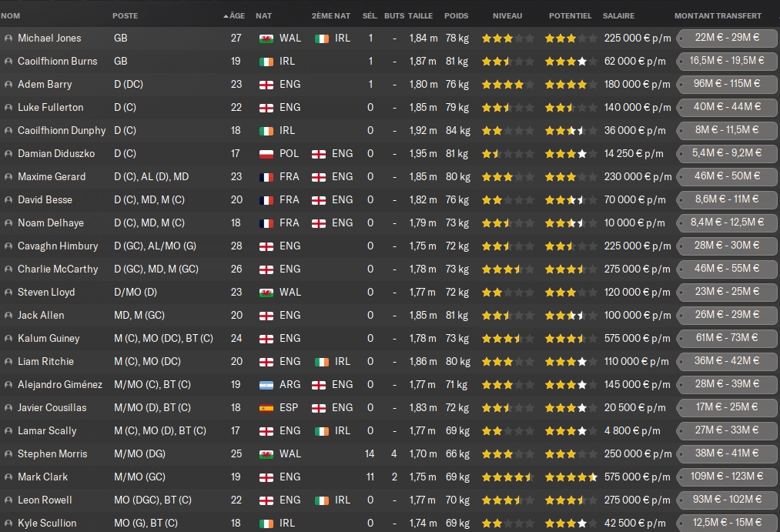Select Caoilfhionn Dunphy's weight 84 kg
The image size is (780, 532).
tap(457, 131)
